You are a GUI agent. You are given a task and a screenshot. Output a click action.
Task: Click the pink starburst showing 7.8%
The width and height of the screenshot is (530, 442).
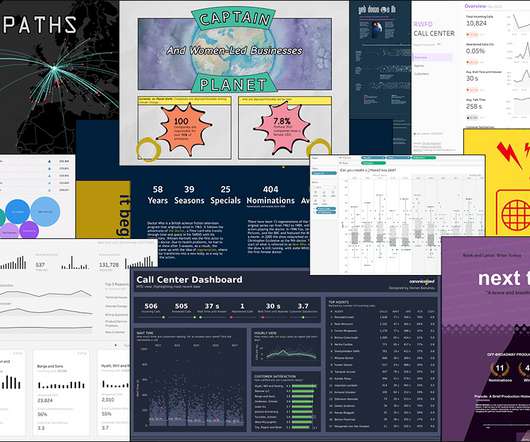[283, 129]
